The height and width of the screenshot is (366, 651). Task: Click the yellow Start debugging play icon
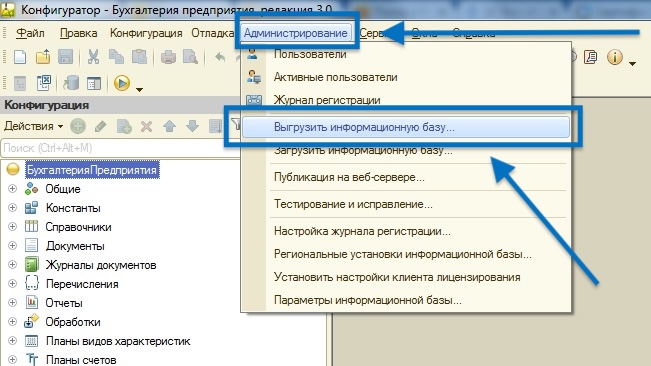tap(122, 83)
